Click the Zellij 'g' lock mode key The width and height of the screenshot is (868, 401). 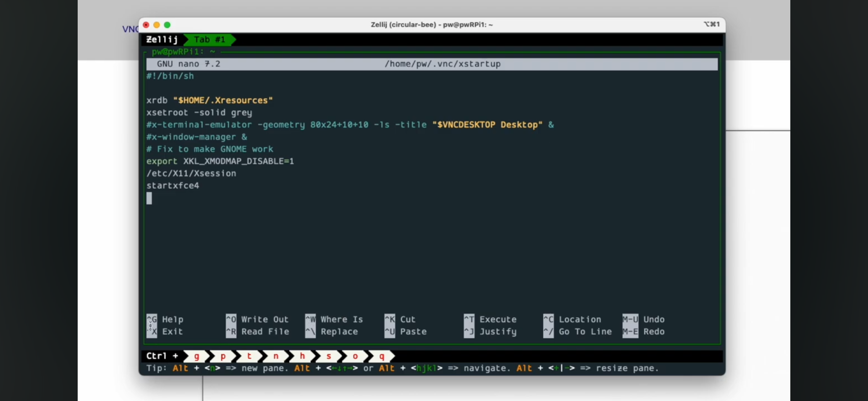click(196, 356)
